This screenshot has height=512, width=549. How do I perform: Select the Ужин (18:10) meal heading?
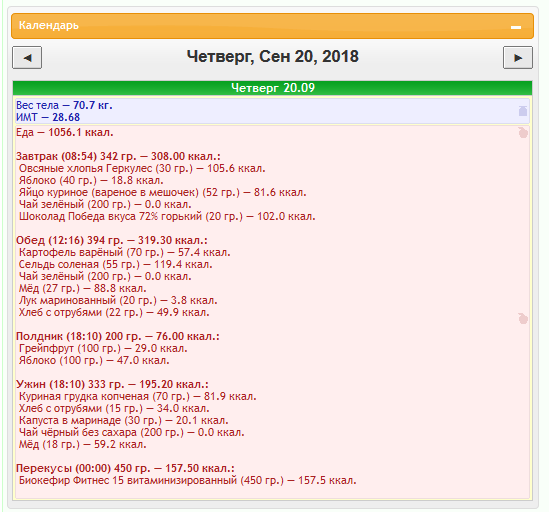112,384
